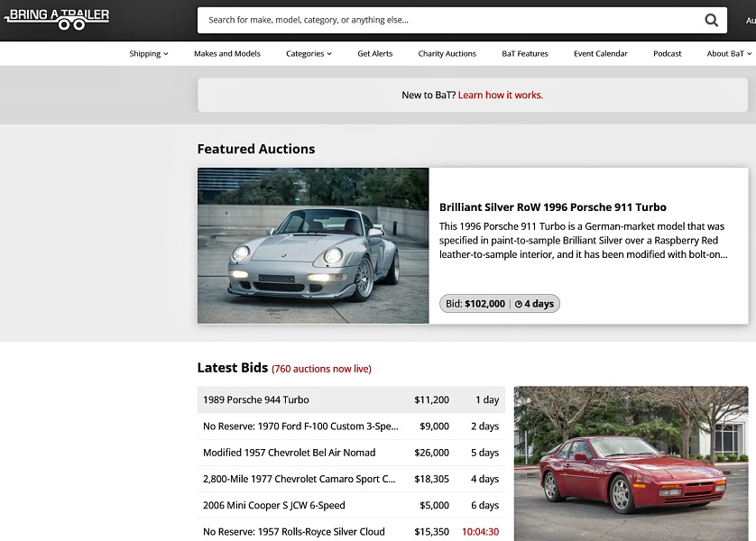
Task: Click the $11,200 bid amount
Action: tap(431, 399)
